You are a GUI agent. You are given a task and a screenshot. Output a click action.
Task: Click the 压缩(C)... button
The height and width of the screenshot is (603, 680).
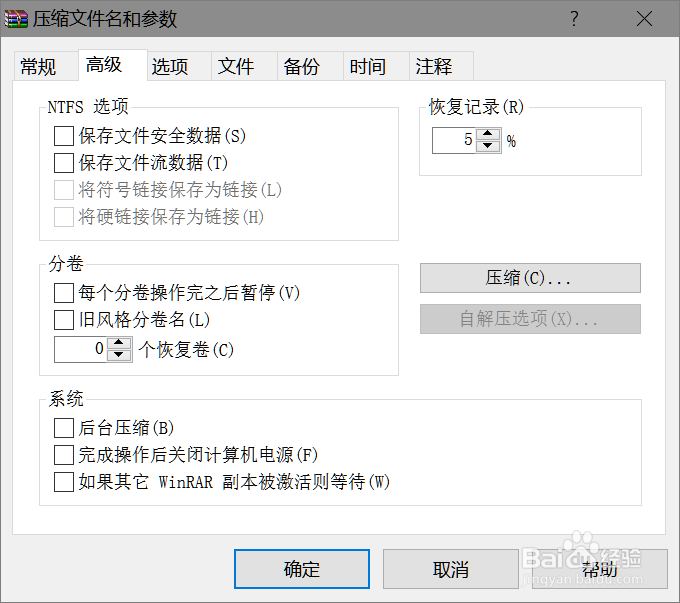point(529,277)
